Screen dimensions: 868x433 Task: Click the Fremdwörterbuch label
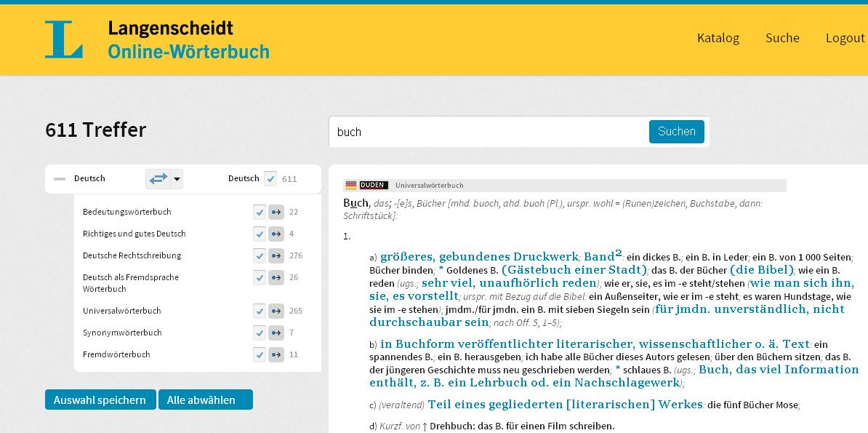coord(116,354)
